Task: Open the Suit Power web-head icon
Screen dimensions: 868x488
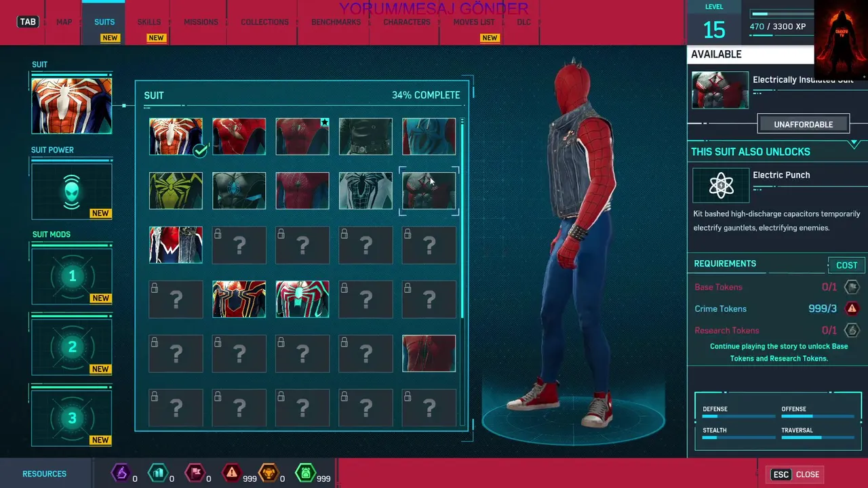Action: pyautogui.click(x=72, y=191)
